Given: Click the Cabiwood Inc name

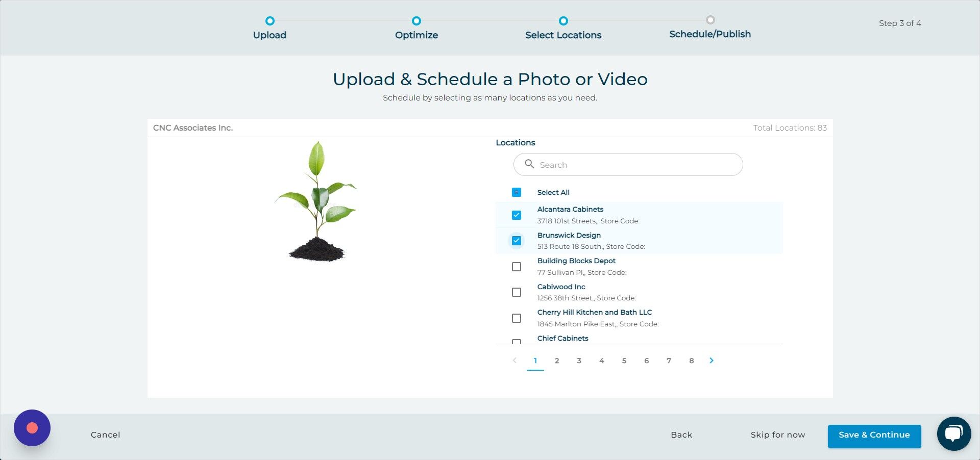Looking at the screenshot, I should coord(561,287).
